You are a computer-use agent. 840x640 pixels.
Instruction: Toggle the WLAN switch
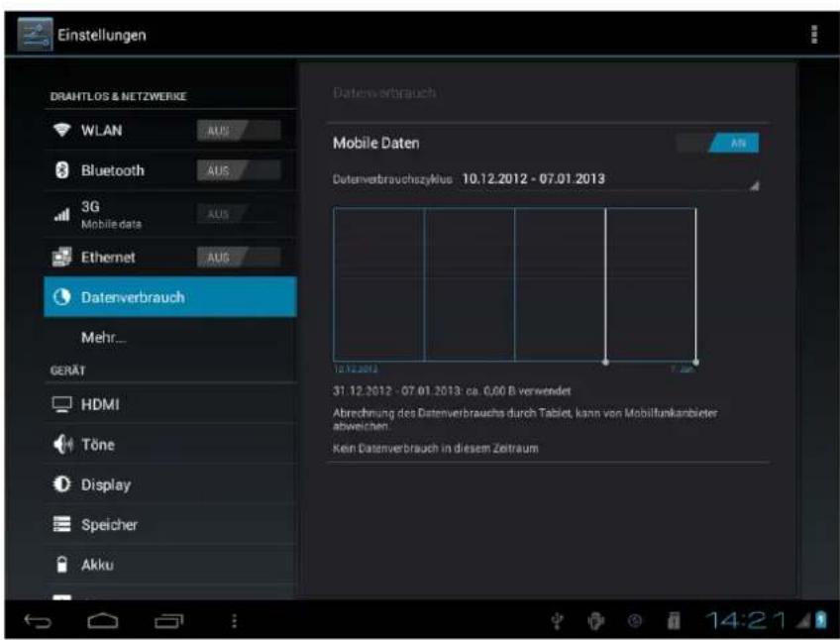pos(239,130)
